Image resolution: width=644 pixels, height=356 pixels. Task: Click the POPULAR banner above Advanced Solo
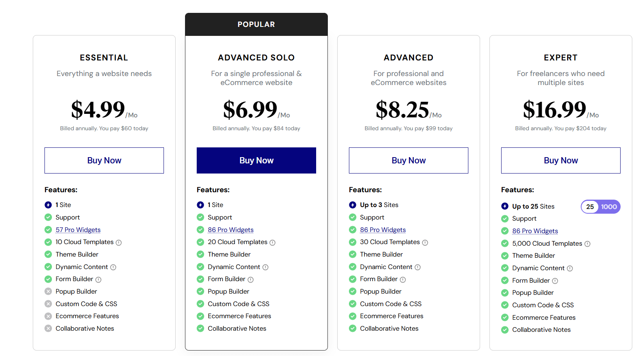click(x=256, y=24)
